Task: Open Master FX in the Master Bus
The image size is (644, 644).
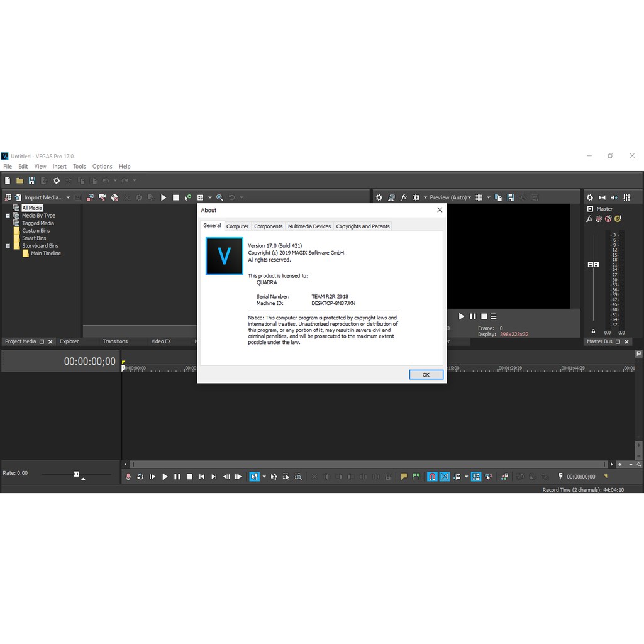Action: click(590, 219)
